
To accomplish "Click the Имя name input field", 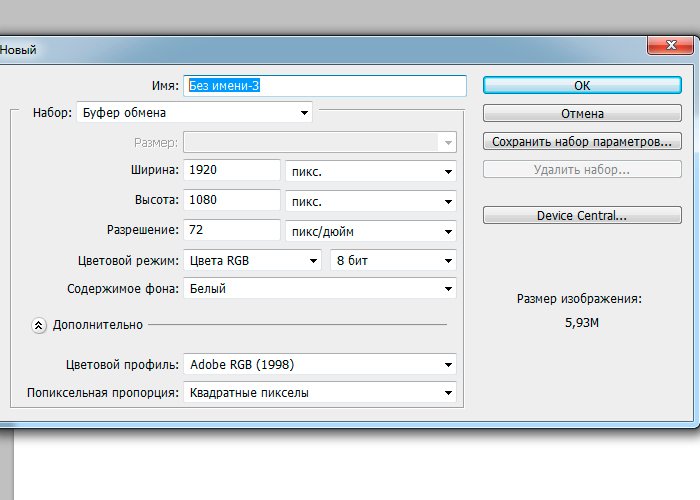I will [x=325, y=86].
